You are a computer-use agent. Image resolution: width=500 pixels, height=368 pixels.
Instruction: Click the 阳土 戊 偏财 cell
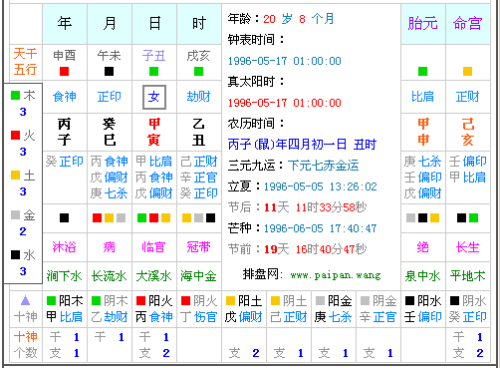pyautogui.click(x=244, y=309)
